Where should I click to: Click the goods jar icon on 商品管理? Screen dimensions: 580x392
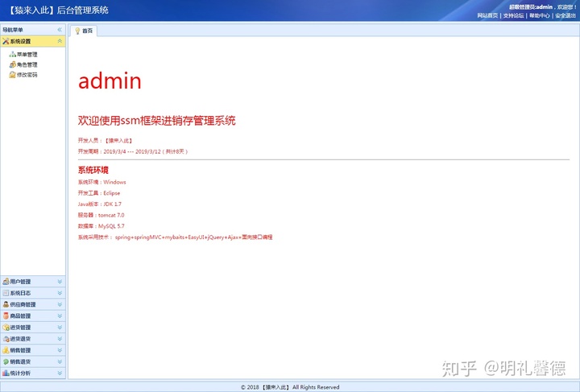click(6, 316)
